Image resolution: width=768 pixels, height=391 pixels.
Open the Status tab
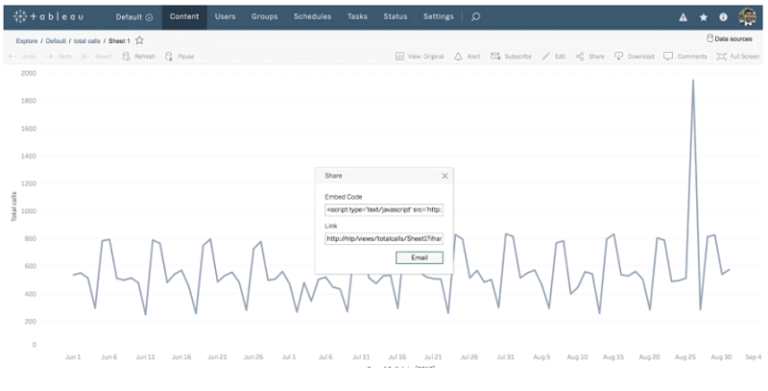395,17
